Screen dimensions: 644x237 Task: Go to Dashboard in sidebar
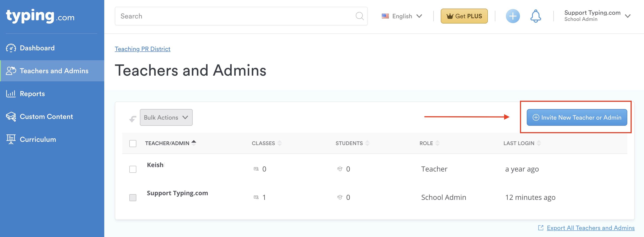coord(37,48)
